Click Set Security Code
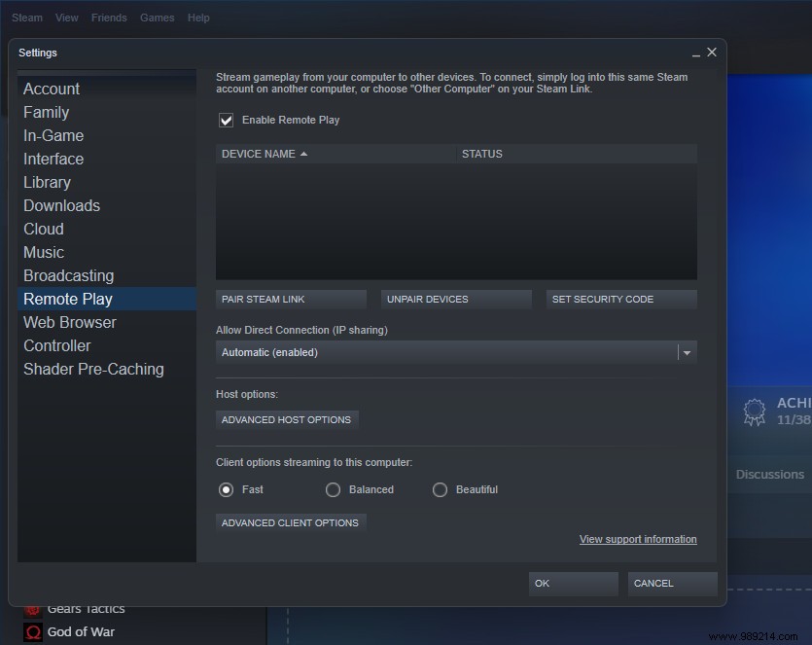This screenshot has width=812, height=645. pyautogui.click(x=620, y=299)
